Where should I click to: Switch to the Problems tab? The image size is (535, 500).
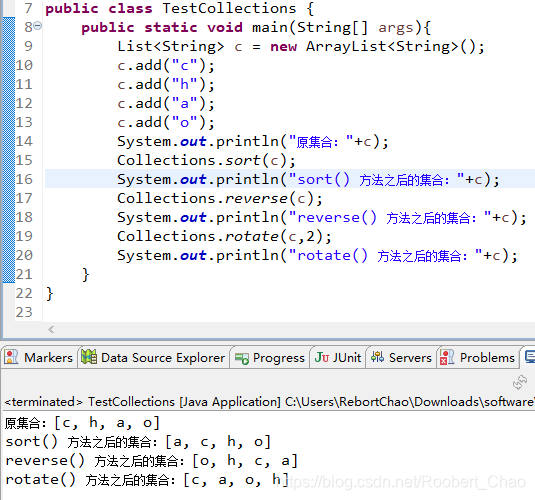click(x=478, y=357)
